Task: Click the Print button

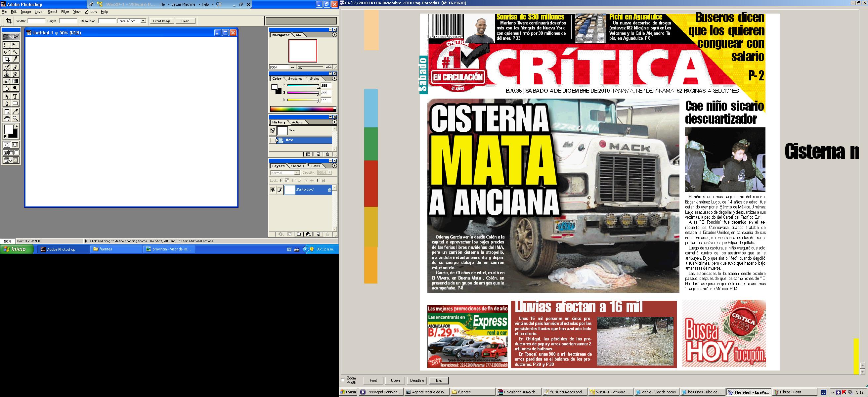Action: pyautogui.click(x=373, y=380)
